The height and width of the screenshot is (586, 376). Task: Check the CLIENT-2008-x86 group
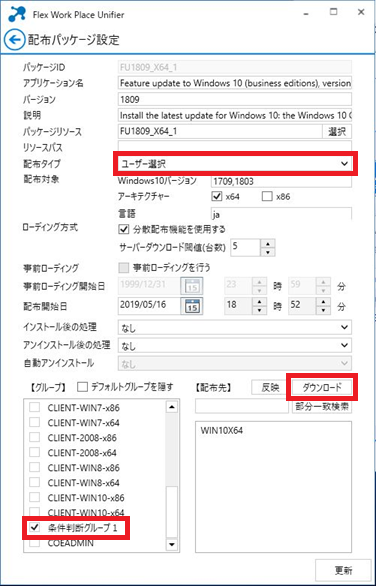click(34, 437)
